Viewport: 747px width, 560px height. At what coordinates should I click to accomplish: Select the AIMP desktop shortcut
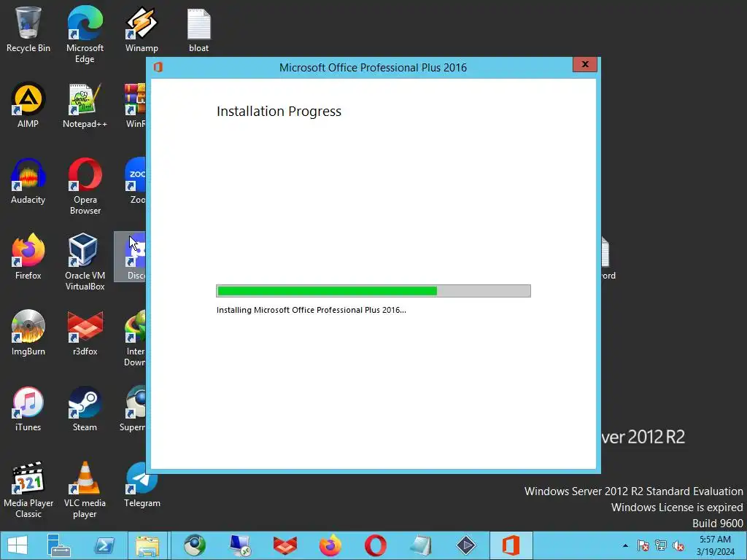tap(28, 105)
